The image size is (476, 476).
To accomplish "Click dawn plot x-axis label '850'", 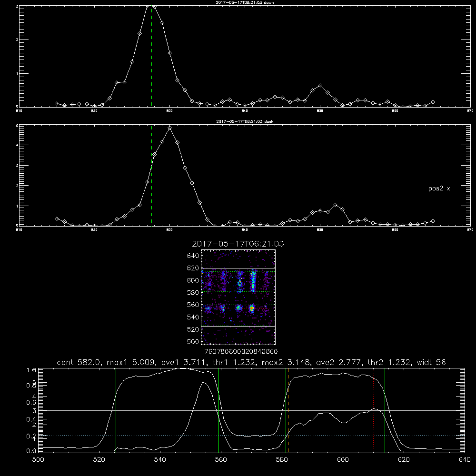I will point(320,111).
